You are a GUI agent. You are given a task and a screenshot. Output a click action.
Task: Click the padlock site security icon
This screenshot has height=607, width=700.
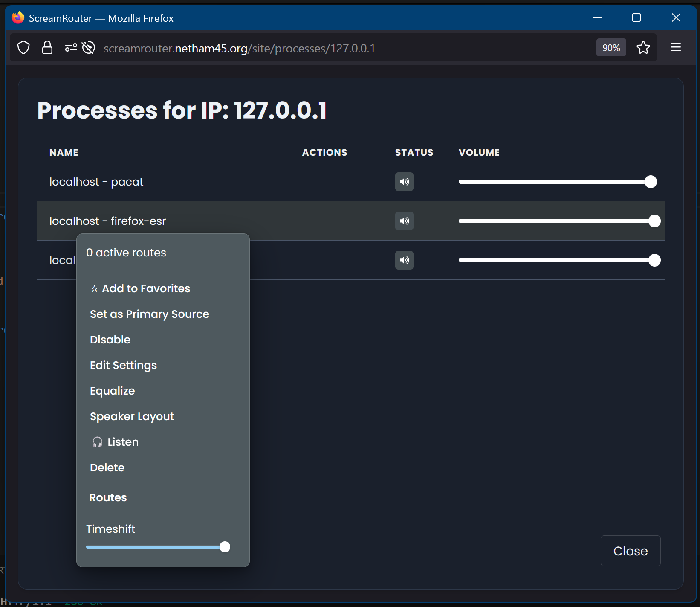[47, 48]
